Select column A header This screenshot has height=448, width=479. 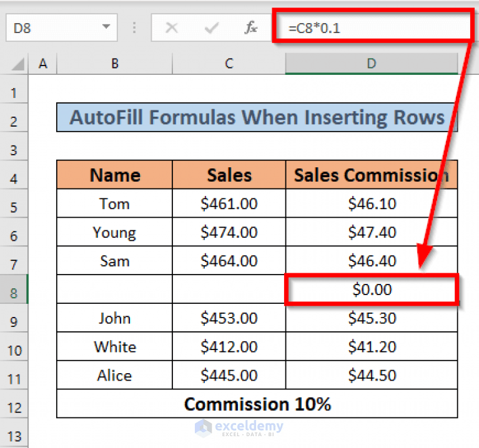pyautogui.click(x=42, y=64)
